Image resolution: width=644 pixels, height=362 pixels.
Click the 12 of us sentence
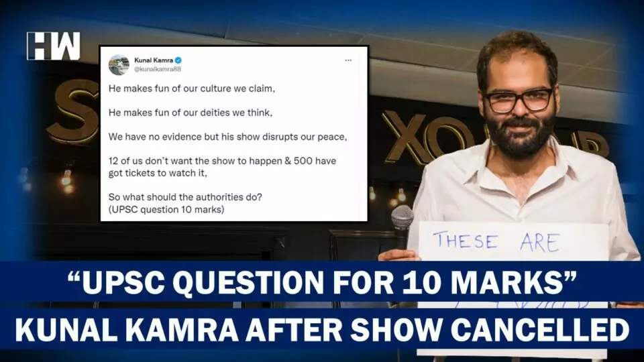222,167
